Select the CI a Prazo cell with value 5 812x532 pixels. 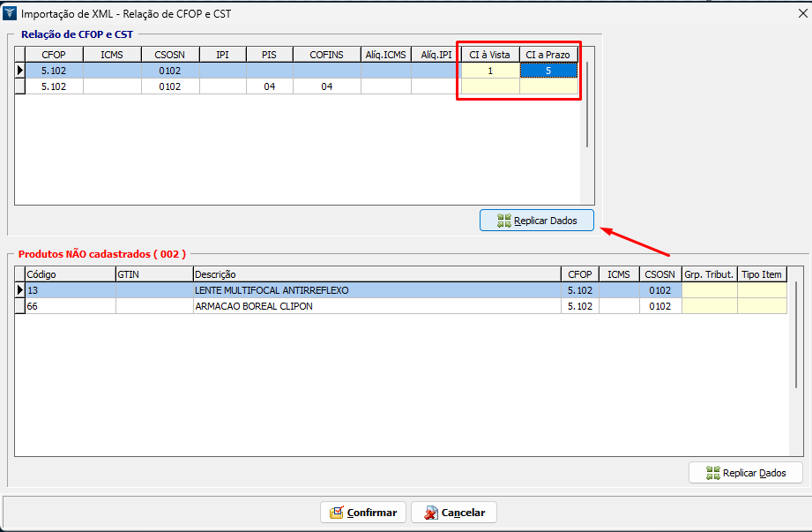tap(548, 71)
